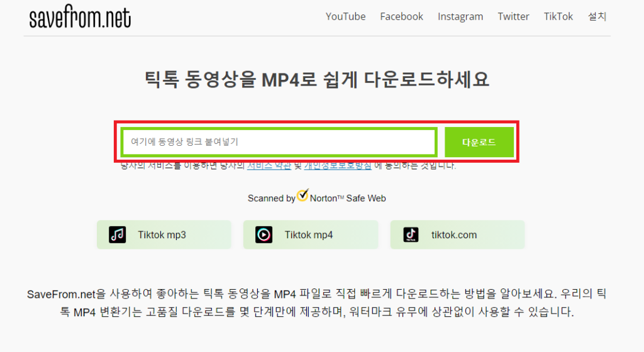Click the Norton Safe Web text
Viewport: 644px width, 352px height.
click(x=348, y=199)
